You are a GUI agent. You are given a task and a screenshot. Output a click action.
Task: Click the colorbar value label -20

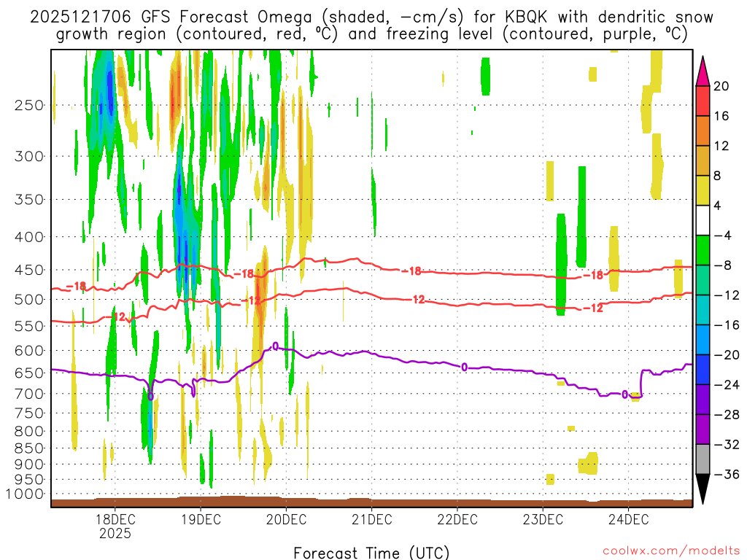tap(727, 355)
